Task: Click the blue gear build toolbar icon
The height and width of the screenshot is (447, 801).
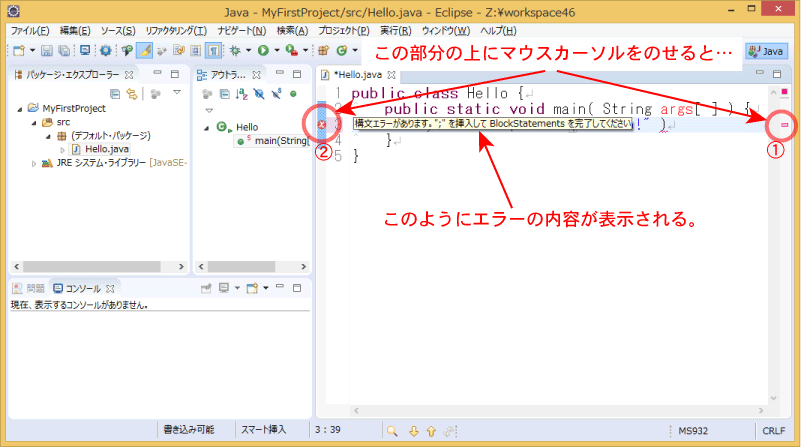Action: (106, 51)
